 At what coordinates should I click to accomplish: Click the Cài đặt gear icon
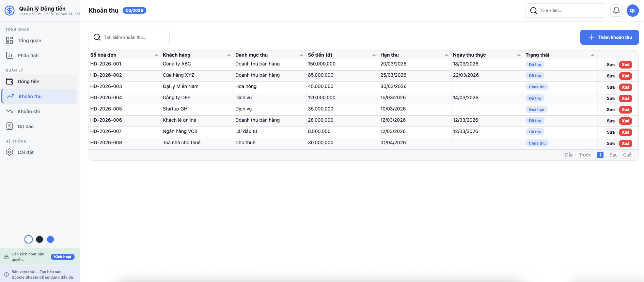click(x=10, y=152)
